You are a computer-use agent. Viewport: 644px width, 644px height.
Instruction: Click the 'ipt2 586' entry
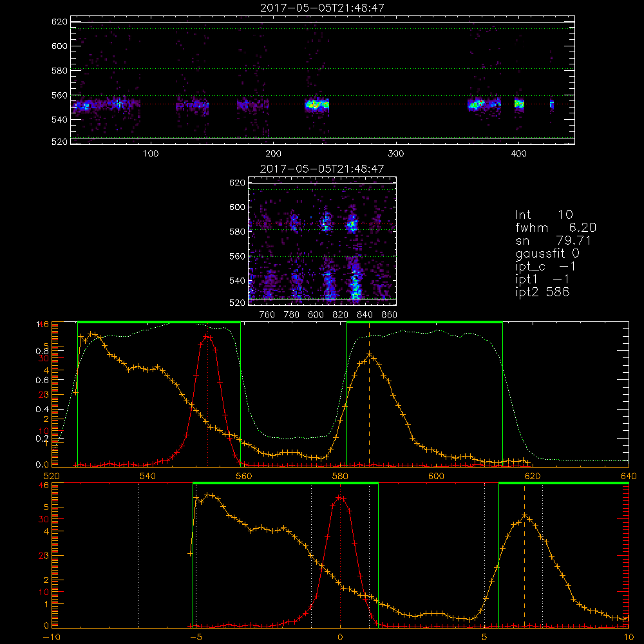(542, 292)
